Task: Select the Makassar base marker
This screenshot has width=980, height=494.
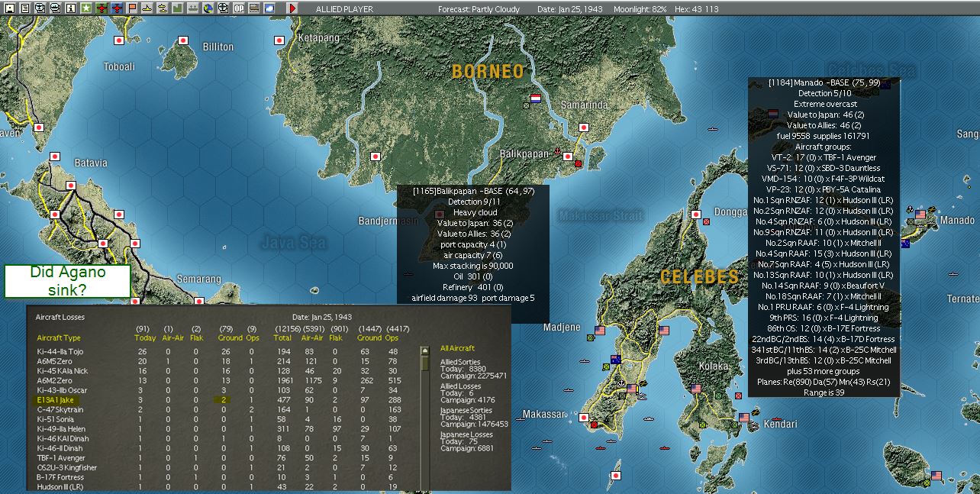Action: 584,418
